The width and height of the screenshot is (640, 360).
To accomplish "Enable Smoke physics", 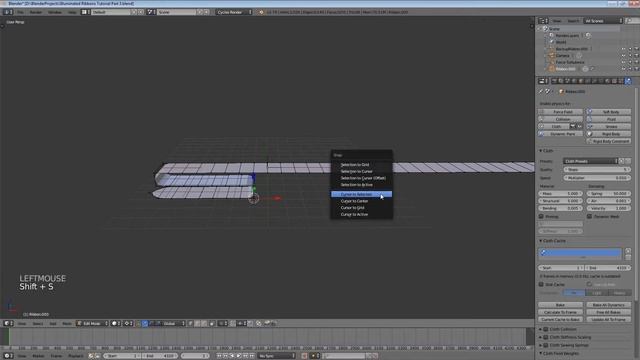I will click(x=609, y=127).
